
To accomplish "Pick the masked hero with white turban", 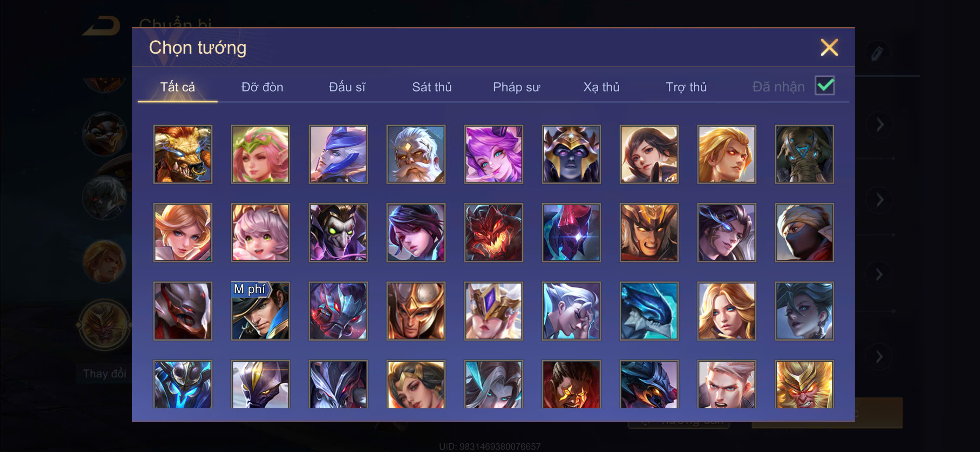I will 804,232.
